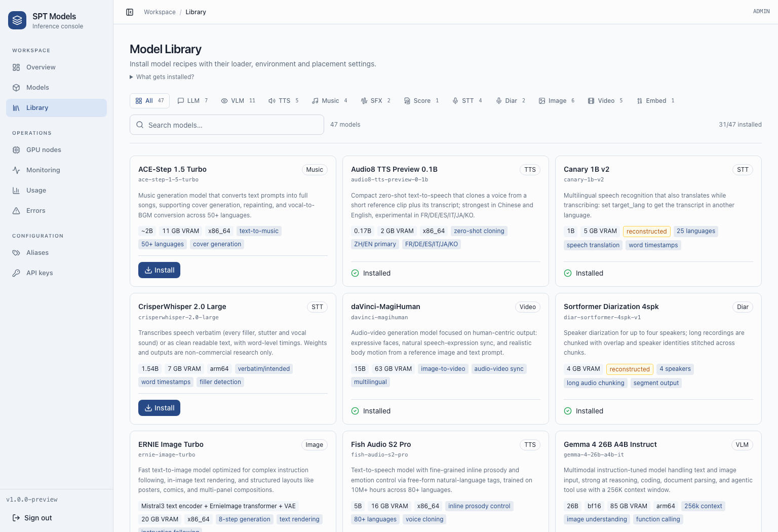Select the All models tab
778x532 pixels.
(x=149, y=101)
